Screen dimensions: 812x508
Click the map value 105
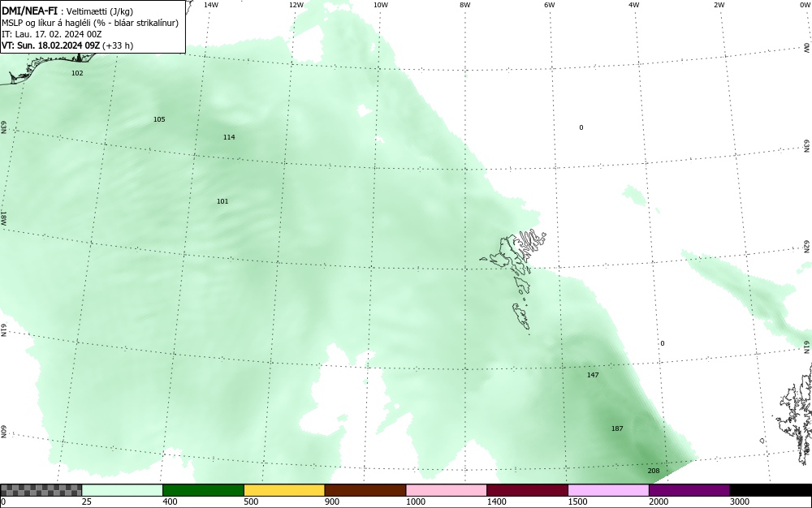(159, 119)
